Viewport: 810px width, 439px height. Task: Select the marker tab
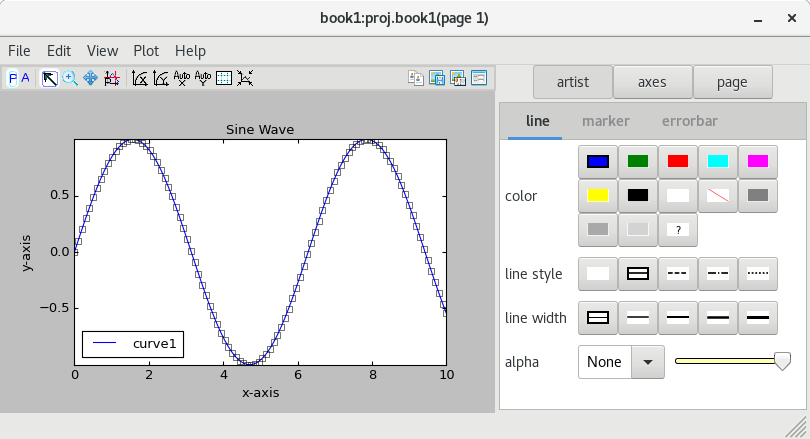(606, 121)
